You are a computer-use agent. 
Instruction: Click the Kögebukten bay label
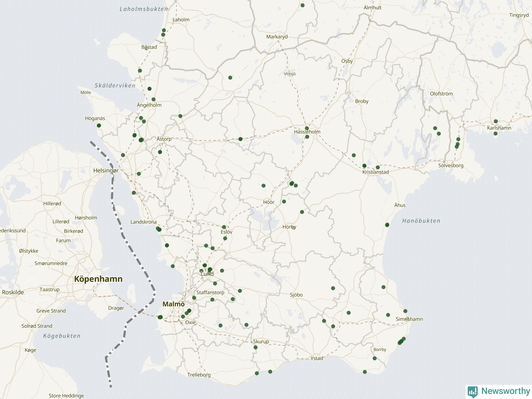62,336
